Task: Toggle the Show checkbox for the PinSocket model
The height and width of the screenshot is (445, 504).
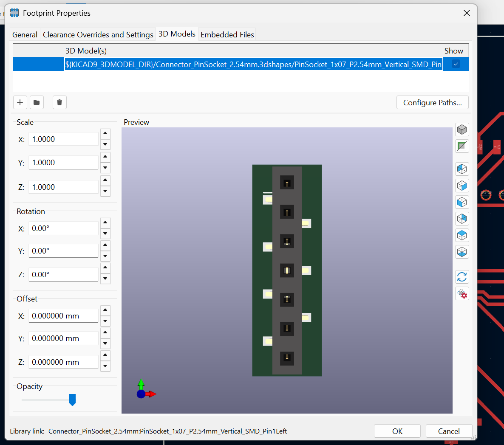Action: click(x=456, y=64)
